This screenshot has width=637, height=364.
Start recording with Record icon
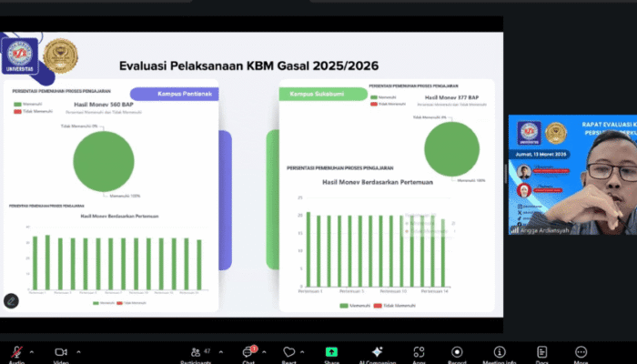(457, 352)
